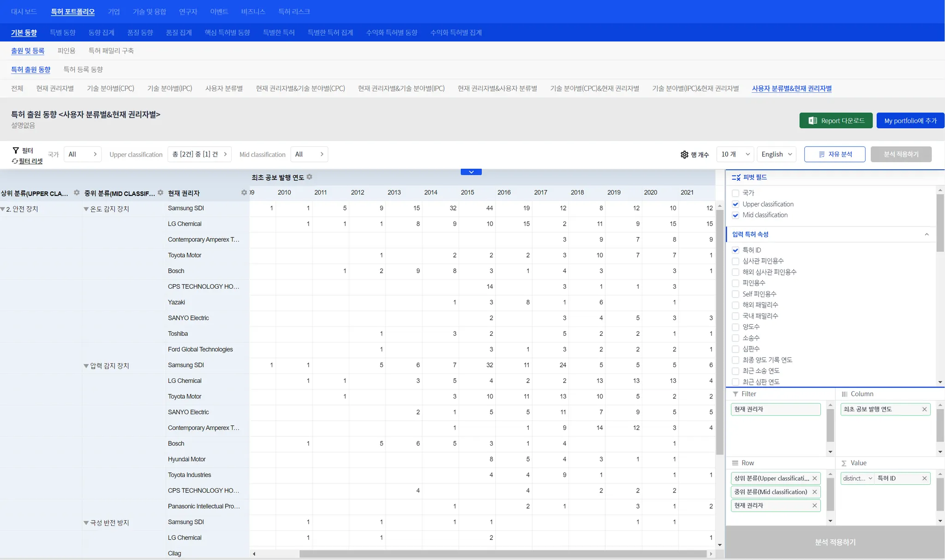The image size is (945, 560).
Task: Open gear settings for Upper Classification column
Action: coord(77,193)
